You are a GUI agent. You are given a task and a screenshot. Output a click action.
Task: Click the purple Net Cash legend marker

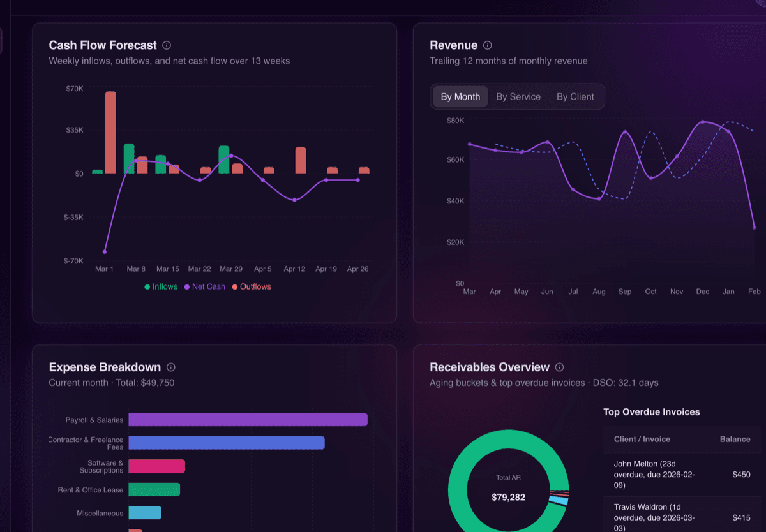click(x=187, y=286)
